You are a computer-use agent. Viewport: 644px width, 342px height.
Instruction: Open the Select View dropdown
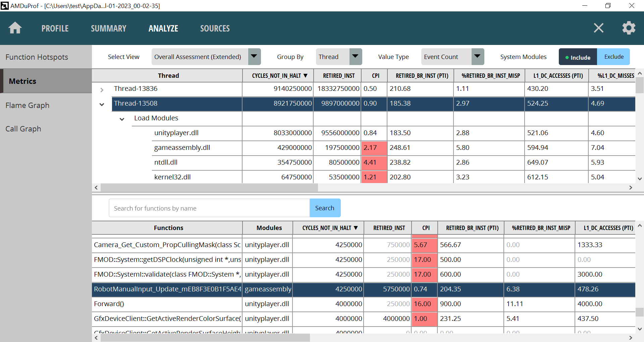pyautogui.click(x=206, y=57)
